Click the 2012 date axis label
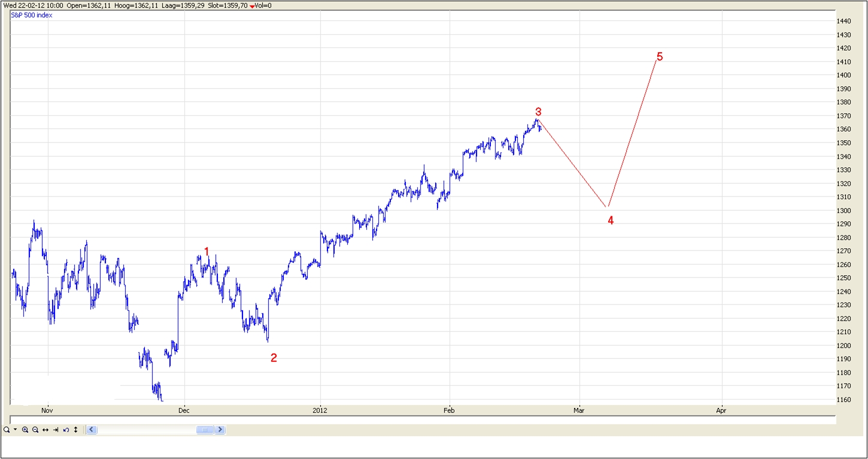868x459 pixels. click(x=320, y=410)
